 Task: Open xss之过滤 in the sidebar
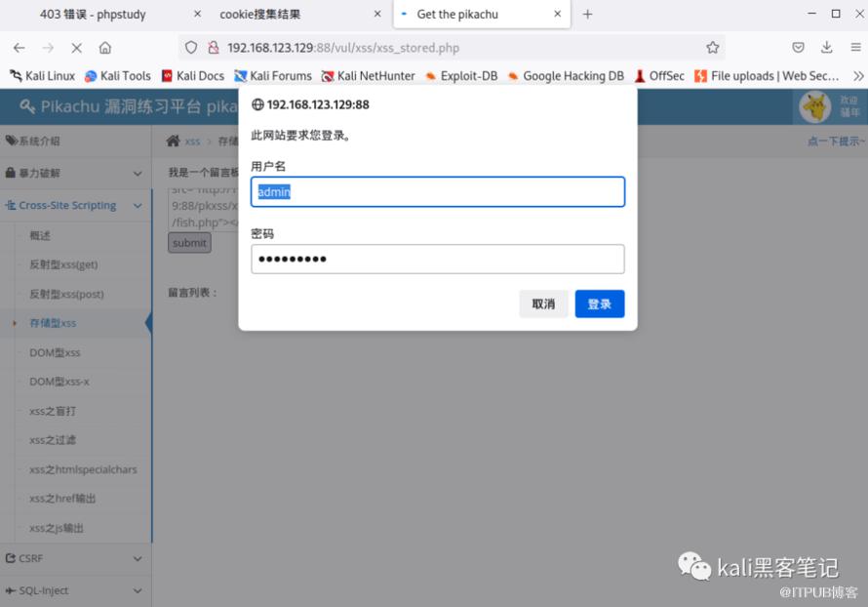point(53,440)
